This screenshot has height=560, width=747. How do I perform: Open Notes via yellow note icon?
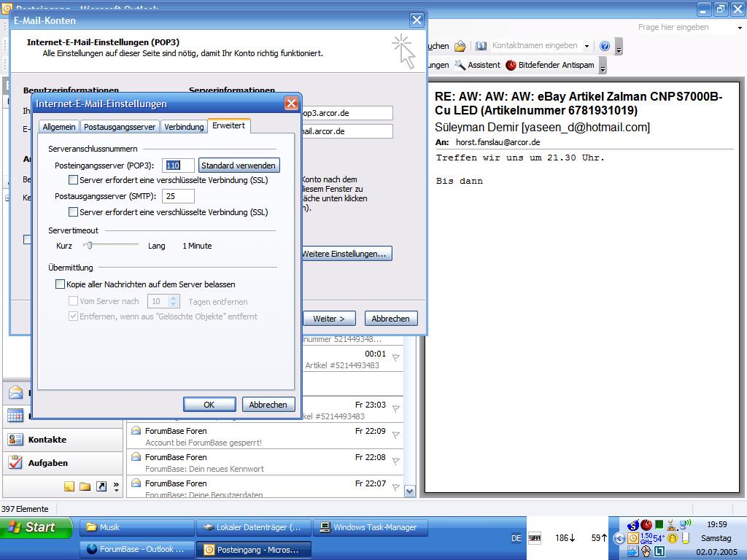pos(69,486)
